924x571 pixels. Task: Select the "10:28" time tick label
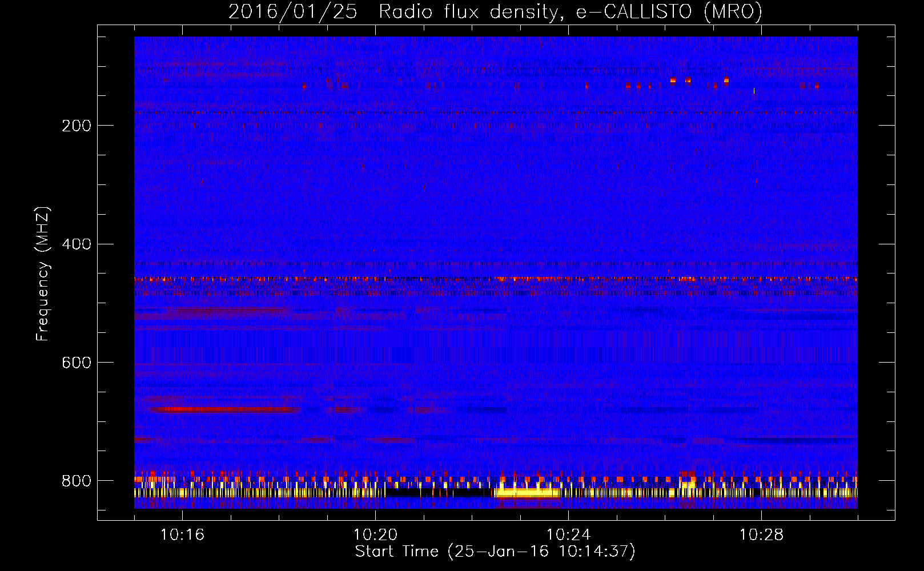762,534
